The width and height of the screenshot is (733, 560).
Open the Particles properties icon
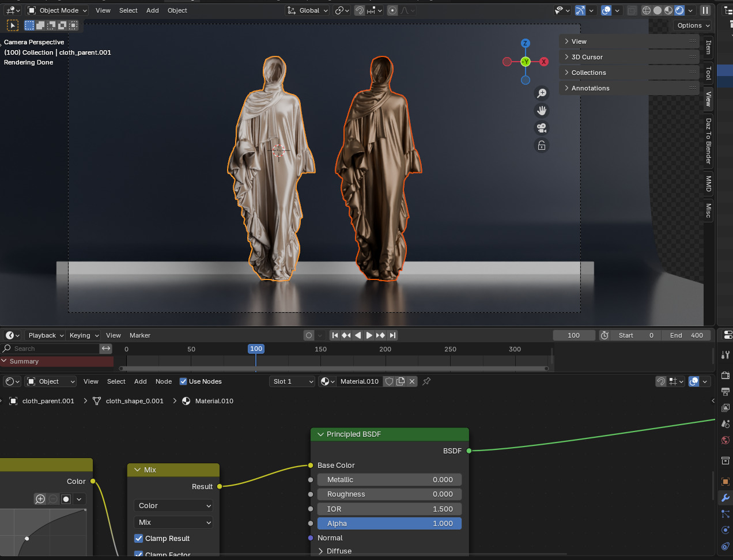[x=726, y=514]
